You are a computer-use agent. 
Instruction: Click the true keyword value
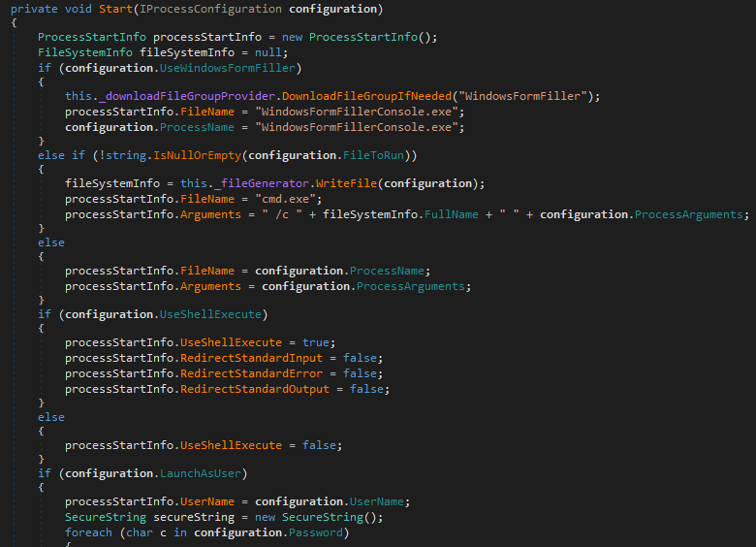point(316,342)
